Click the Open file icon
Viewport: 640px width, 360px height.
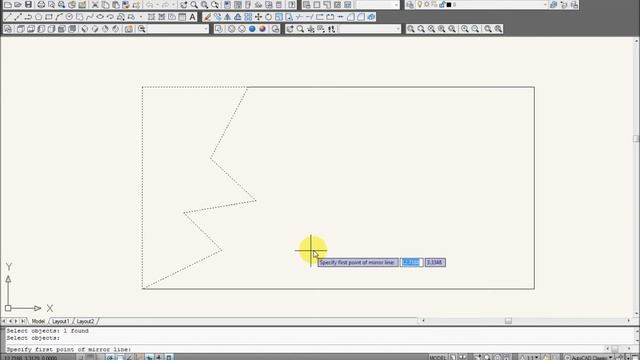18,5
